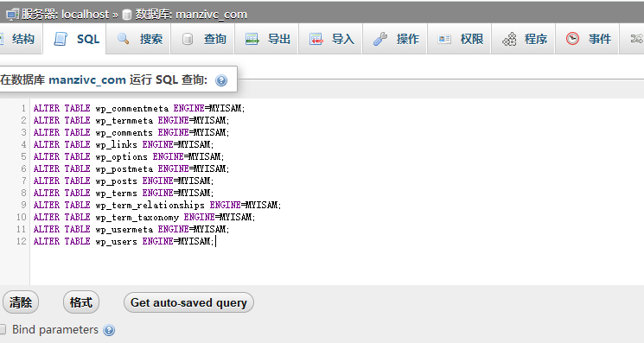Click the Import (导入) icon
This screenshot has height=343, width=644.
316,39
